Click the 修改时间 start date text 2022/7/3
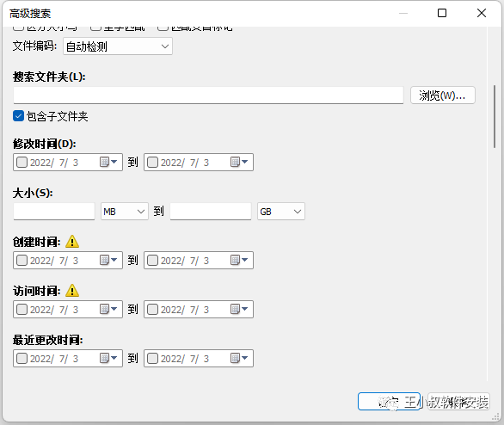 54,163
